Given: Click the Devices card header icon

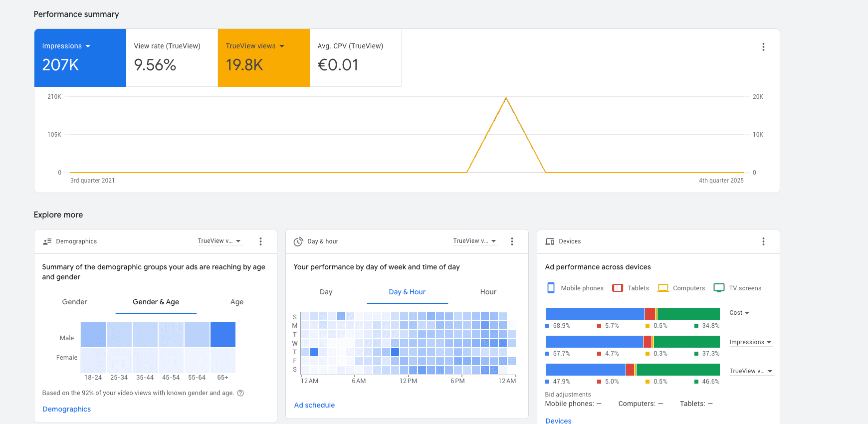Looking at the screenshot, I should 550,241.
